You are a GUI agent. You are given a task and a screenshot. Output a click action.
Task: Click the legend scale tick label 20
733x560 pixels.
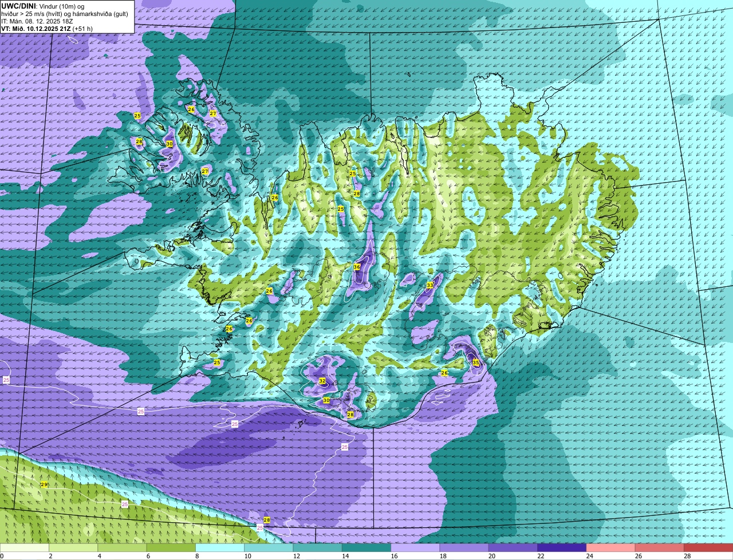click(492, 555)
